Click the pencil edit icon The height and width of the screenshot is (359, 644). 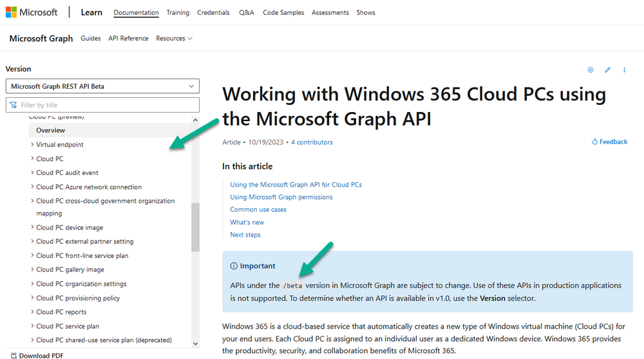pyautogui.click(x=607, y=69)
